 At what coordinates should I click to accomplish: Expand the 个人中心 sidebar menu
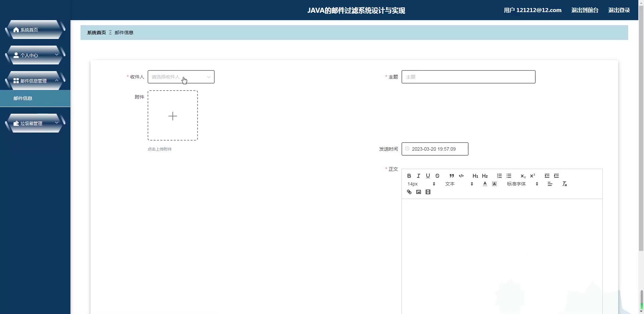pyautogui.click(x=35, y=55)
